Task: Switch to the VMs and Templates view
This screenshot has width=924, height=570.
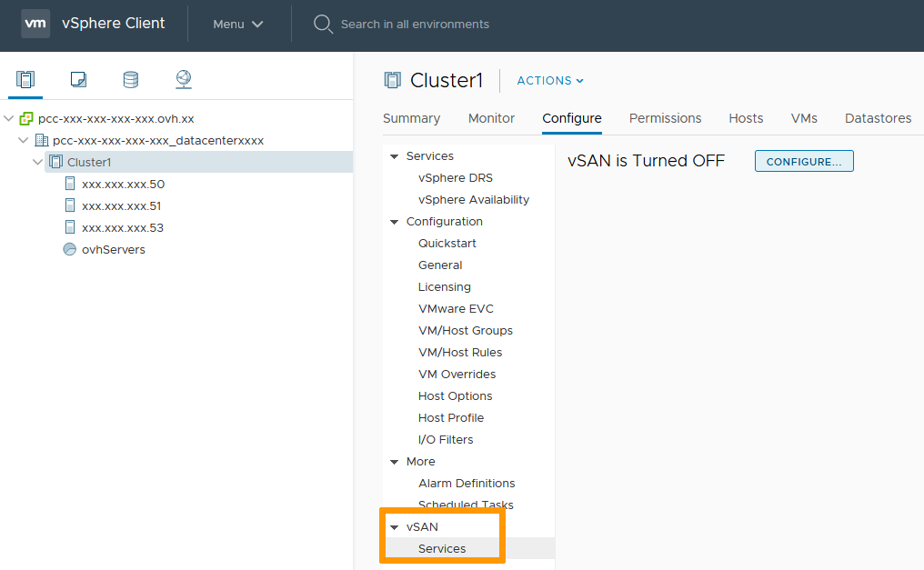Action: pos(77,80)
